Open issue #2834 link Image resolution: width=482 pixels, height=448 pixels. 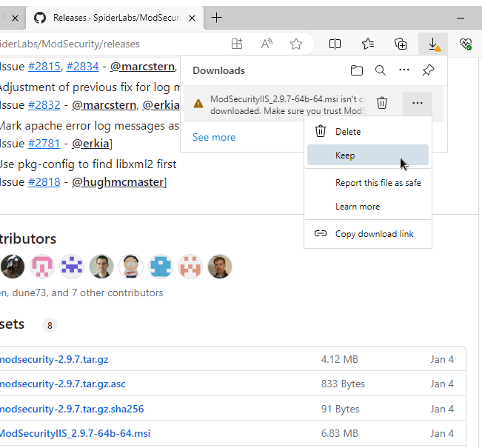click(x=82, y=67)
